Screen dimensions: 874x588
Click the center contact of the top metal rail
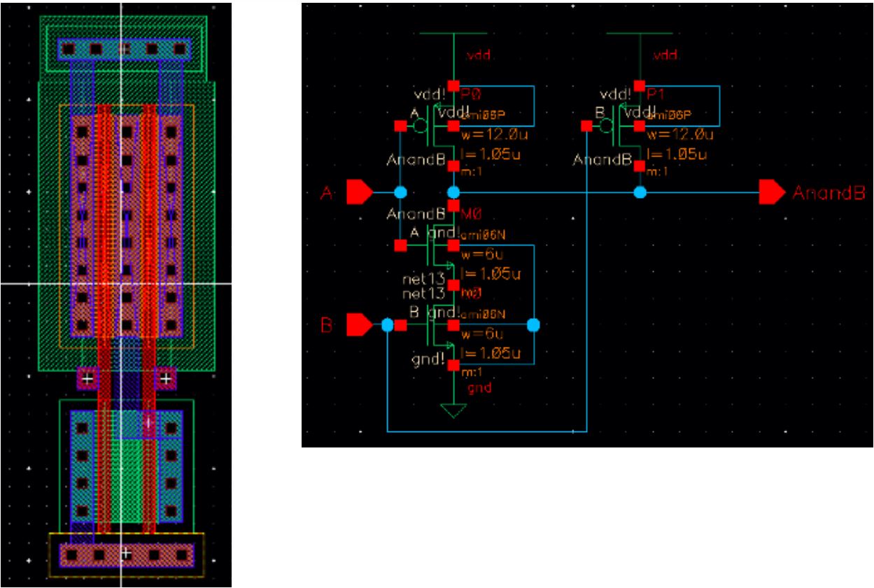coord(123,50)
